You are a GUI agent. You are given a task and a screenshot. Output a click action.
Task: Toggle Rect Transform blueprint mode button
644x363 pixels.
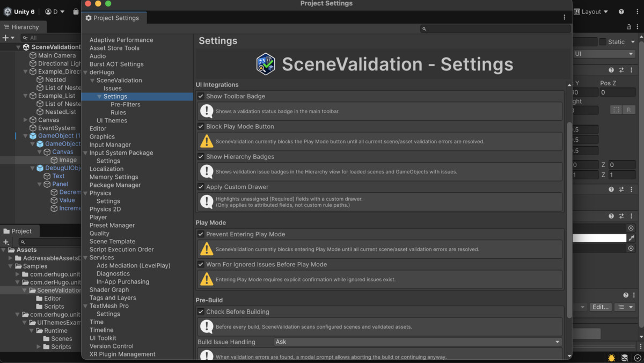pos(616,110)
